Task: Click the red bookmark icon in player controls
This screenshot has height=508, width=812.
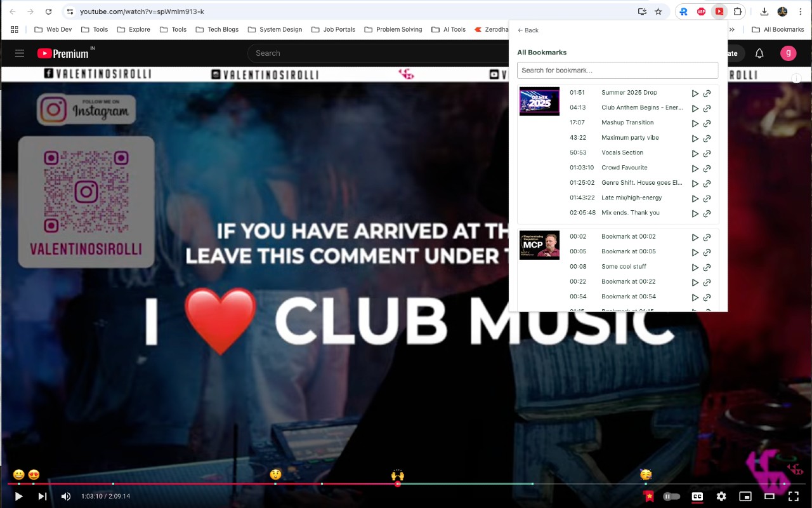Action: tap(648, 496)
